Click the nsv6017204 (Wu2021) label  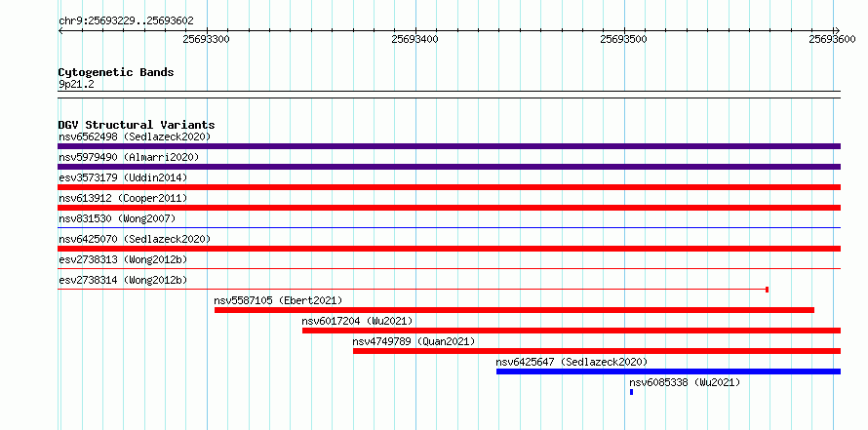357,321
